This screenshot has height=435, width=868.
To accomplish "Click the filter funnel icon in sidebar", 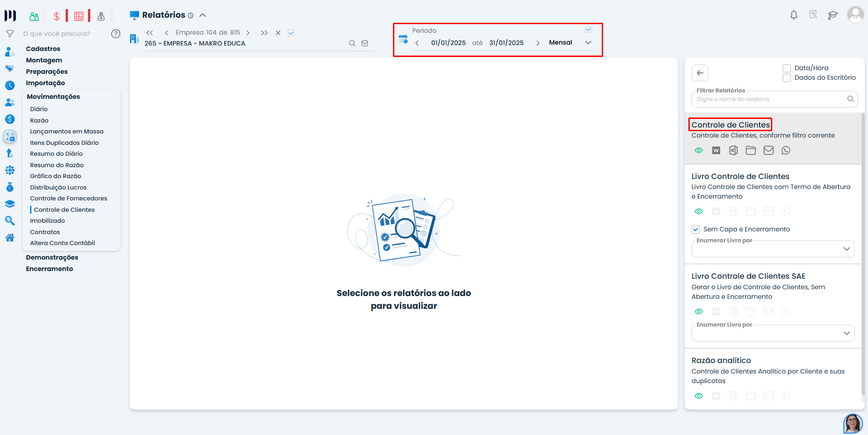I will (x=10, y=34).
